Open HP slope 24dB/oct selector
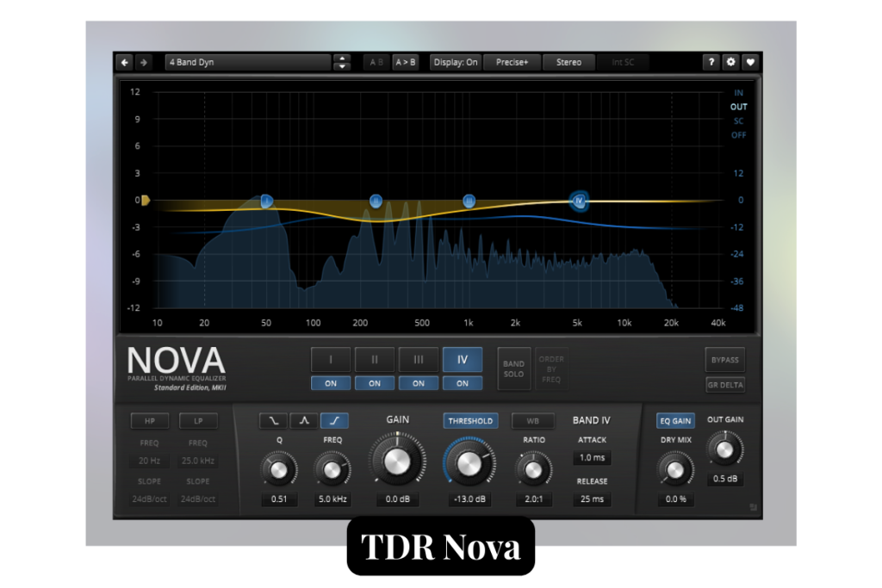This screenshot has height=588, width=882. pyautogui.click(x=150, y=498)
